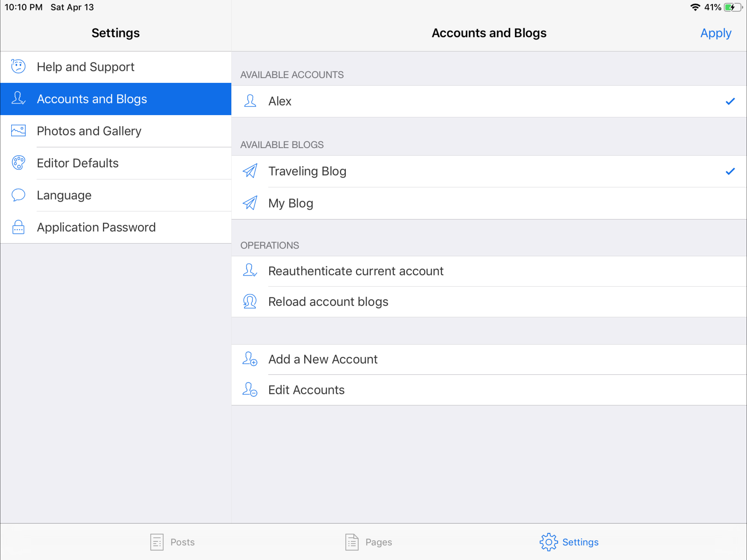Tap the Editor Defaults palette icon
747x560 pixels.
[18, 163]
